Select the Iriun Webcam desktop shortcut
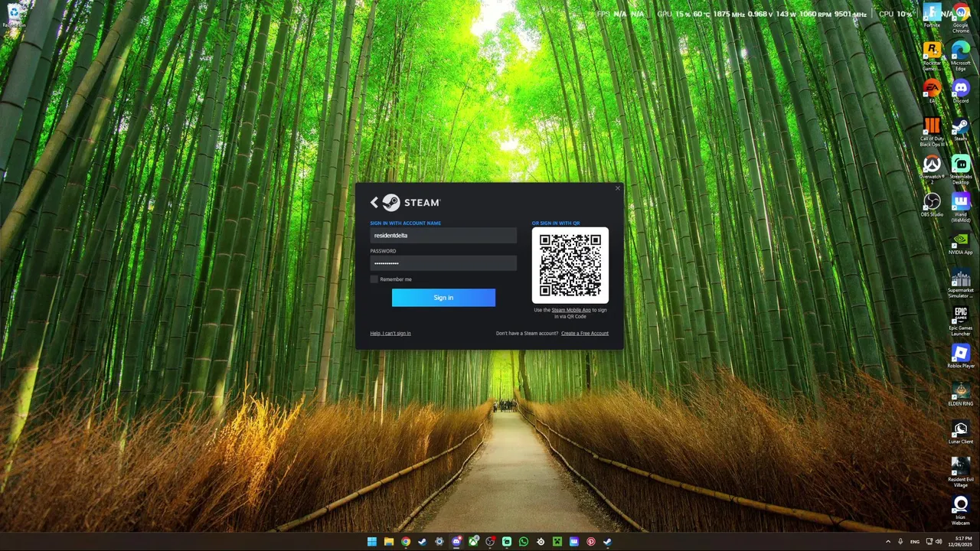The image size is (980, 551). pos(960,511)
